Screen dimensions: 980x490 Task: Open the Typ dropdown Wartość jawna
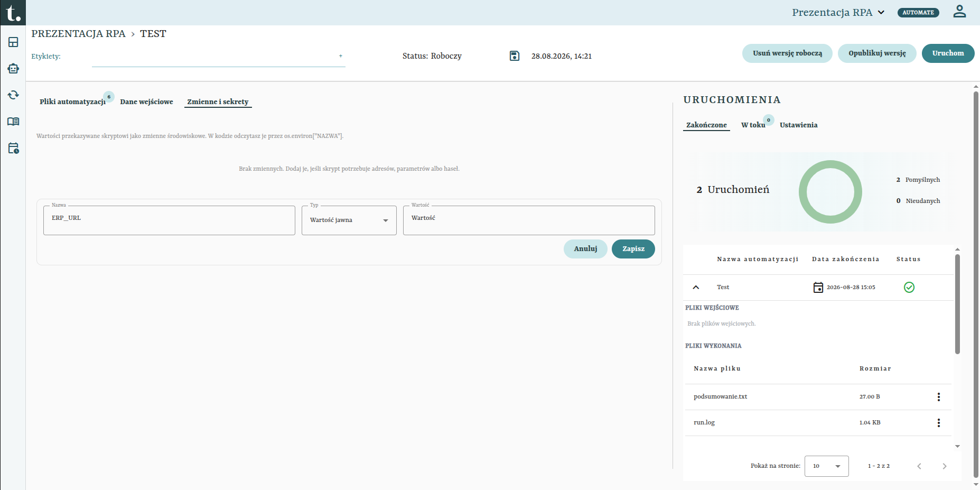click(x=349, y=220)
